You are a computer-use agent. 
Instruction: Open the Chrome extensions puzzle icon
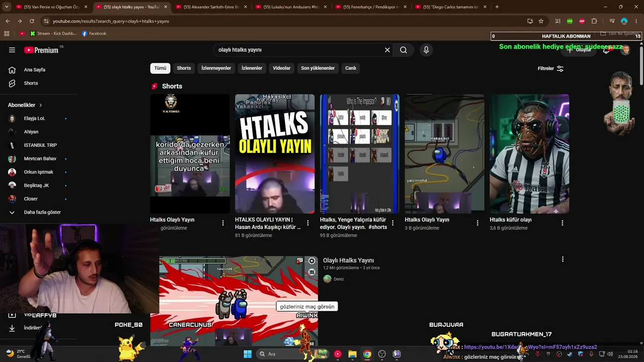click(x=594, y=21)
